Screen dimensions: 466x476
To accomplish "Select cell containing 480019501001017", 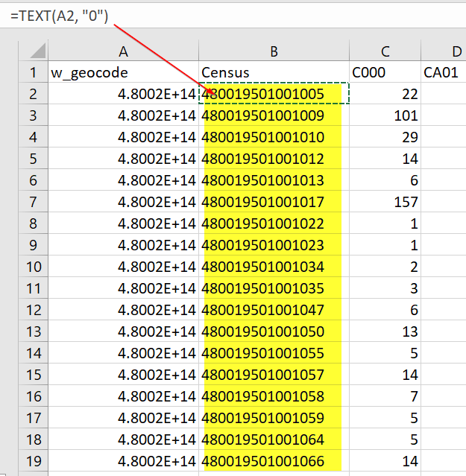I will tap(274, 202).
